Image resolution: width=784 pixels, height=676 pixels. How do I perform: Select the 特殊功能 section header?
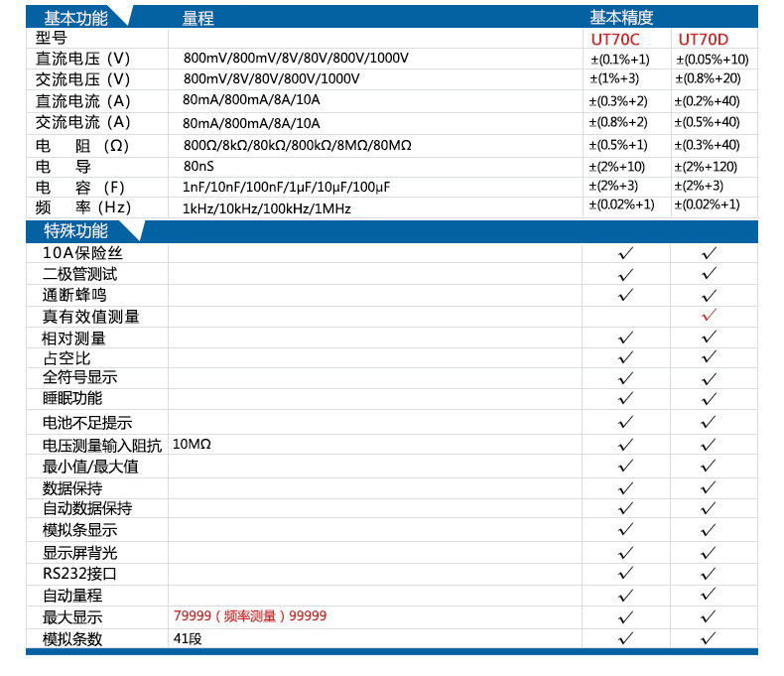click(x=75, y=231)
